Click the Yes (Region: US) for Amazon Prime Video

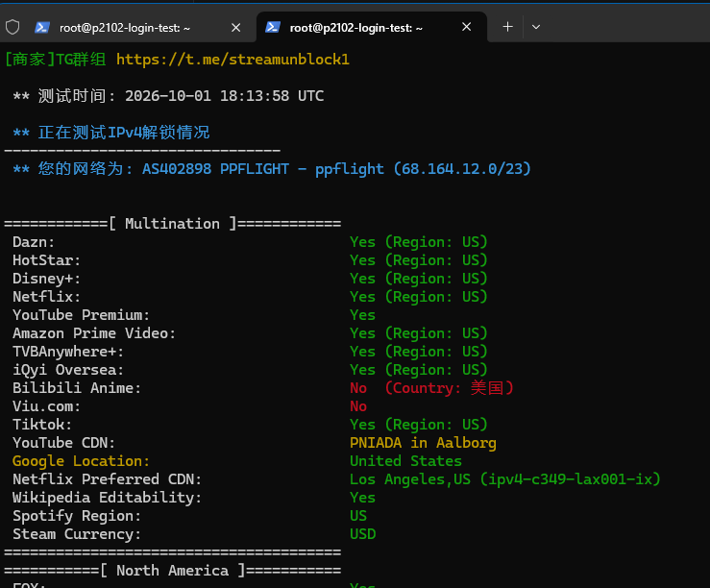(418, 333)
